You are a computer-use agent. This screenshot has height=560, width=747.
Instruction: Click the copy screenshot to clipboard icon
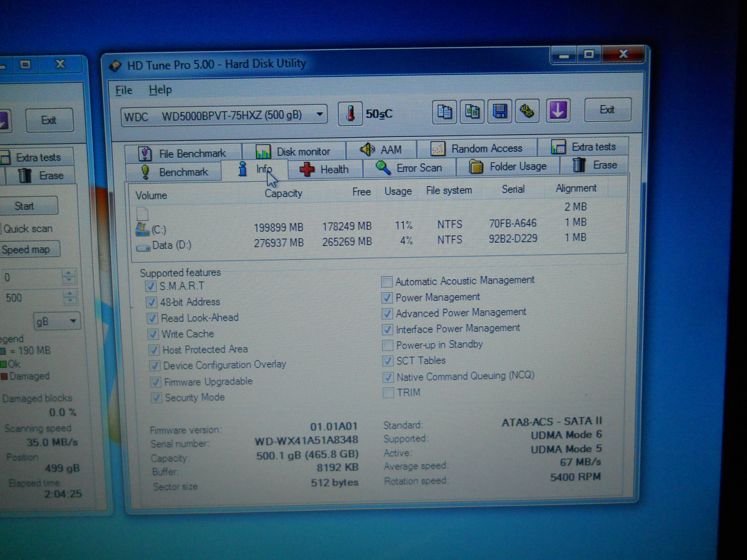[472, 112]
